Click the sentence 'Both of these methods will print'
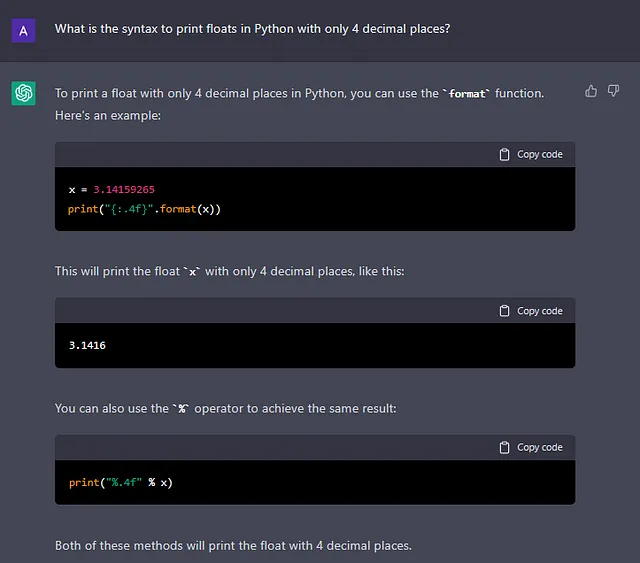The image size is (640, 563). point(232,545)
